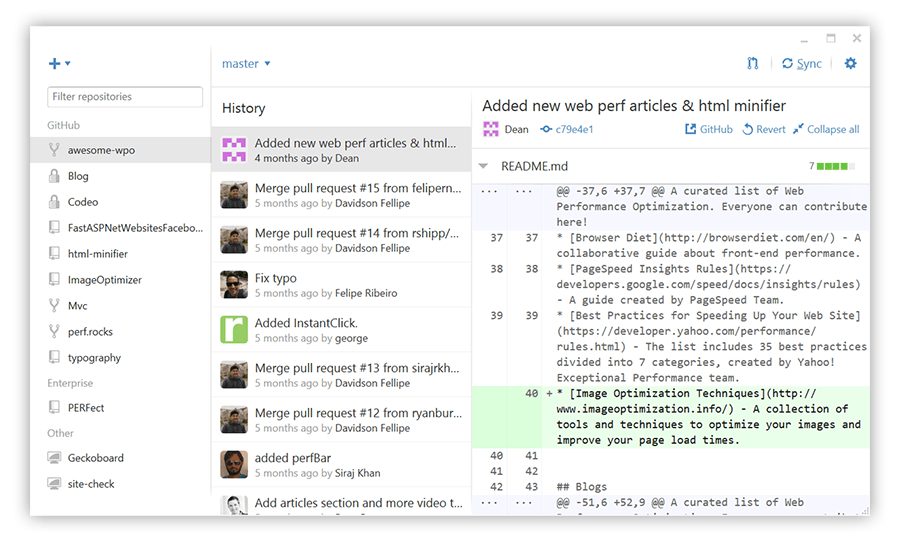Image resolution: width=900 pixels, height=542 pixels.
Task: Click the plus add repository icon
Action: (x=54, y=64)
